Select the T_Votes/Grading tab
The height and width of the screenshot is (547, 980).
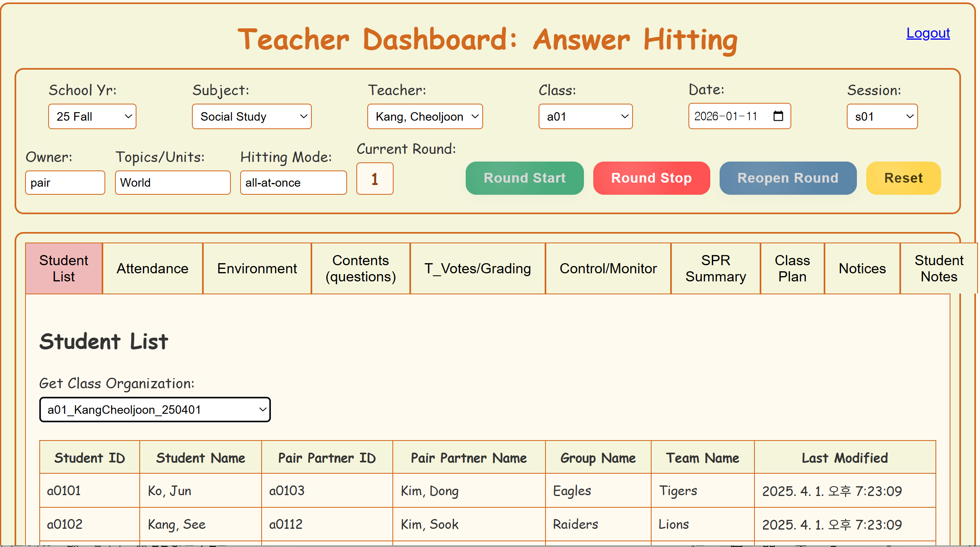(x=477, y=268)
